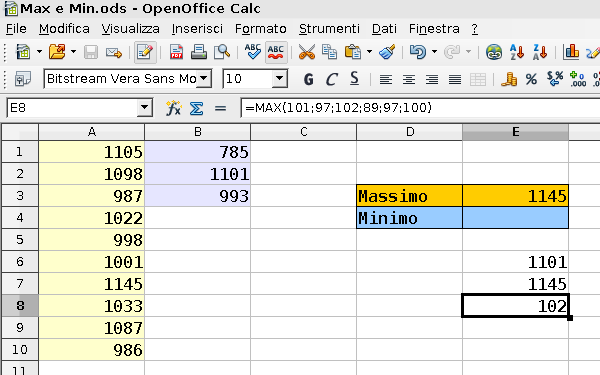The image size is (600, 375).
Task: Click the Merge Cells icon
Action: point(478,80)
